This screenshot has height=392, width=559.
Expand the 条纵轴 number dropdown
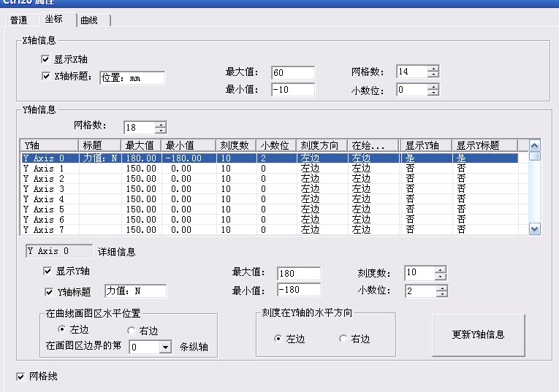pos(164,348)
